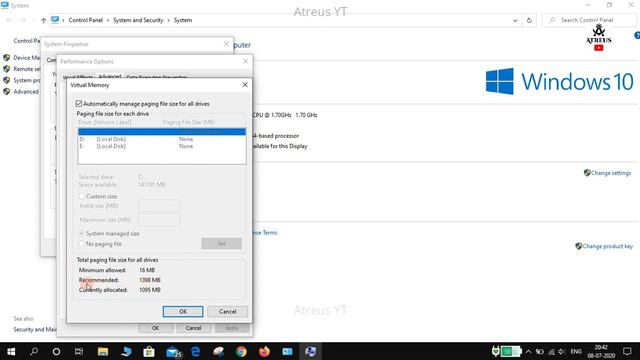The width and height of the screenshot is (640, 360).
Task: Select the No paging file radio option
Action: tap(82, 244)
